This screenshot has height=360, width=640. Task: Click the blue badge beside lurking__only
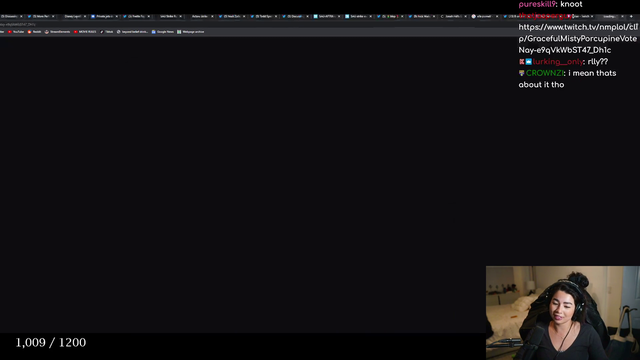[529, 62]
